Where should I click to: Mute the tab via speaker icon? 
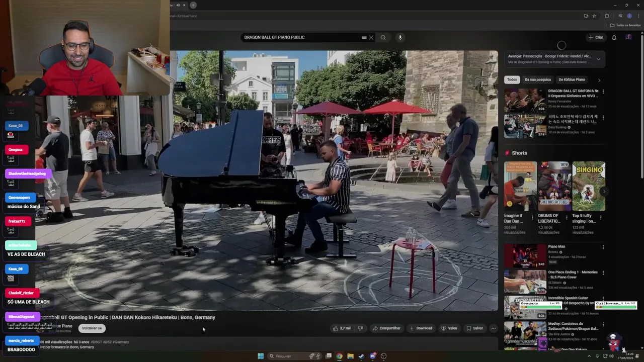click(x=178, y=5)
